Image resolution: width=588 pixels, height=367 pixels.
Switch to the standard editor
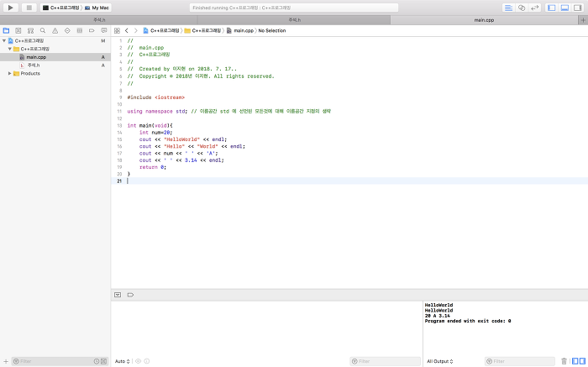point(508,8)
